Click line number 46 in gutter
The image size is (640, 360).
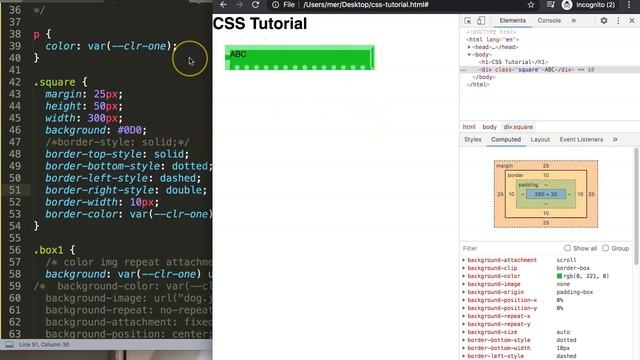[x=15, y=130]
